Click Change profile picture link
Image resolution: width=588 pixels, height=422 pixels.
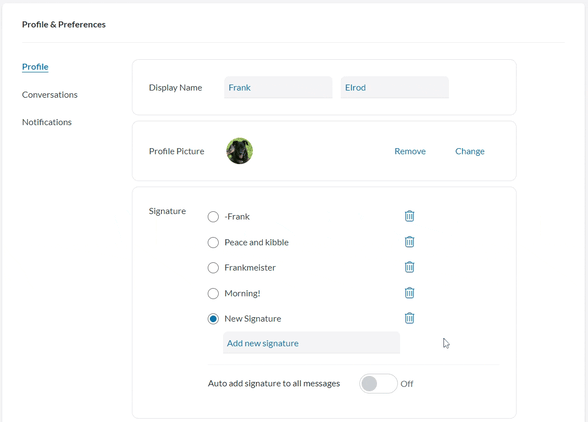coord(470,151)
